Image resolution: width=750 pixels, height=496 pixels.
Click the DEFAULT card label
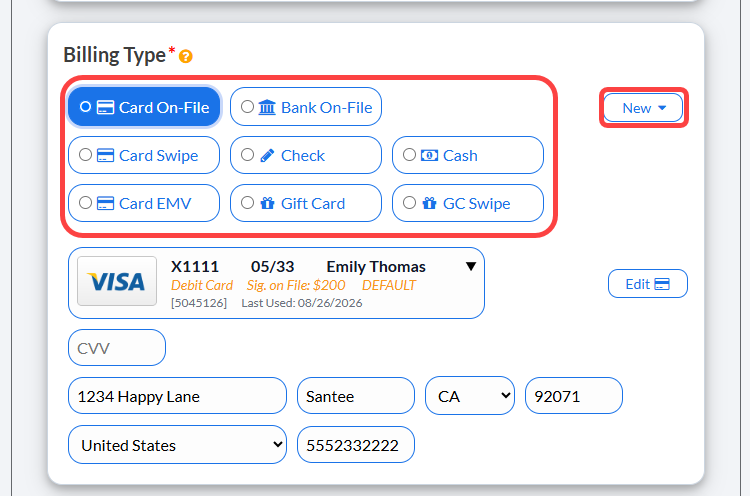389,286
